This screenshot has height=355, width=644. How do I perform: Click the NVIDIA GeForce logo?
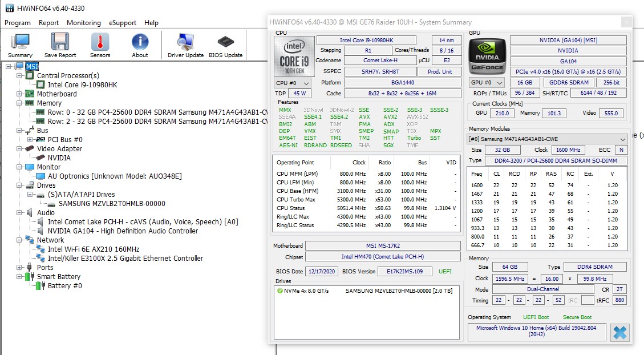coord(487,57)
